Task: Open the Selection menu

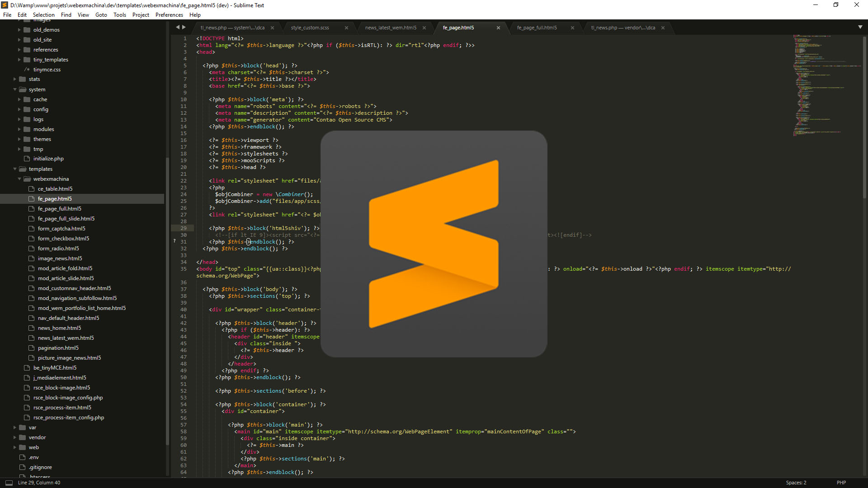Action: pos(43,15)
